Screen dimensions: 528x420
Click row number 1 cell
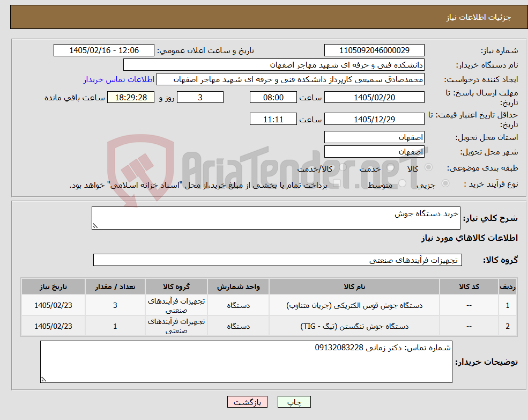click(x=508, y=305)
